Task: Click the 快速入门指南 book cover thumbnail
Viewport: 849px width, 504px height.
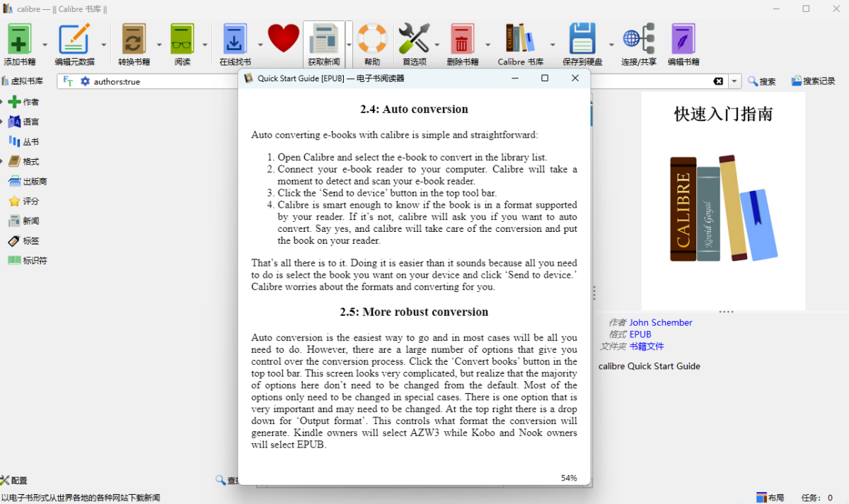Action: [x=722, y=201]
